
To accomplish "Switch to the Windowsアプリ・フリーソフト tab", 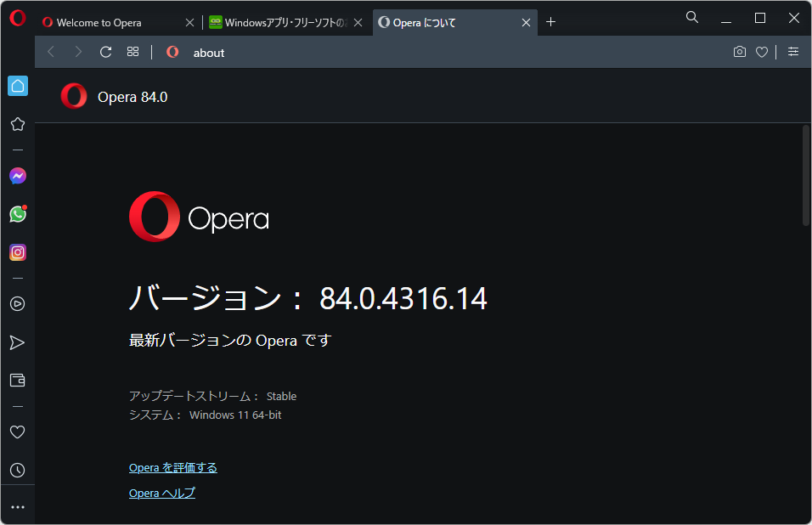I will coord(280,22).
